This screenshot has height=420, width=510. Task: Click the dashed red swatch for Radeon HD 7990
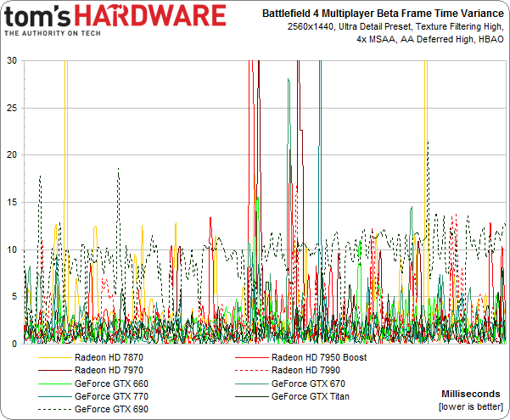(251, 371)
